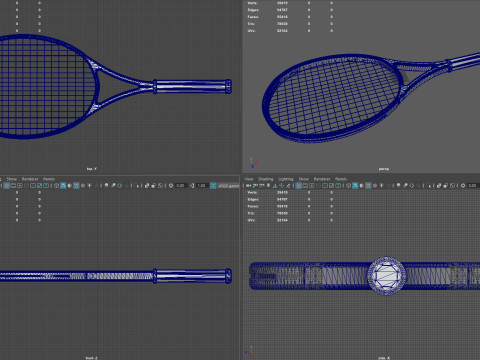Image resolution: width=480 pixels, height=360 pixels.
Task: Open Renderer menu in front view panel
Action: pyautogui.click(x=30, y=179)
